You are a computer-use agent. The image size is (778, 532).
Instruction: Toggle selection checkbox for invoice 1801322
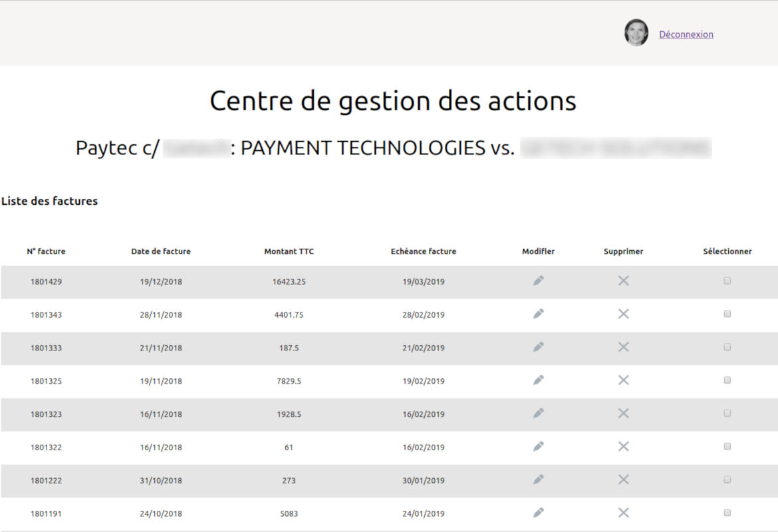(727, 446)
